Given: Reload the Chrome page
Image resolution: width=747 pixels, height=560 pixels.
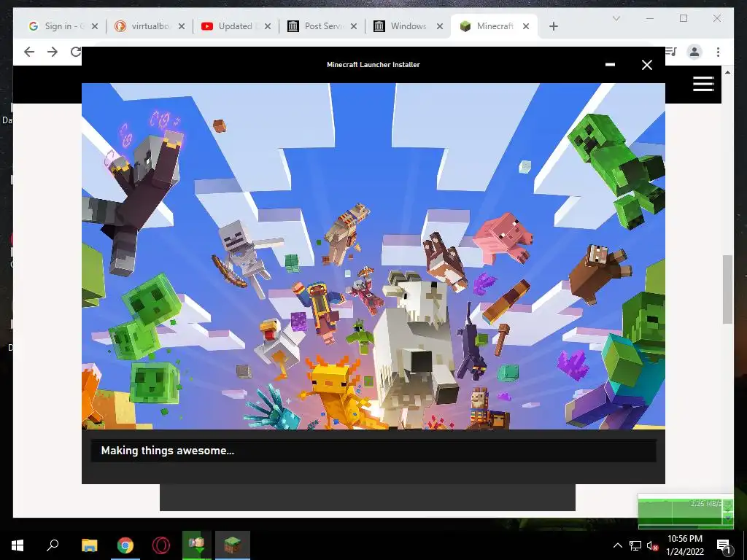Looking at the screenshot, I should click(x=76, y=52).
